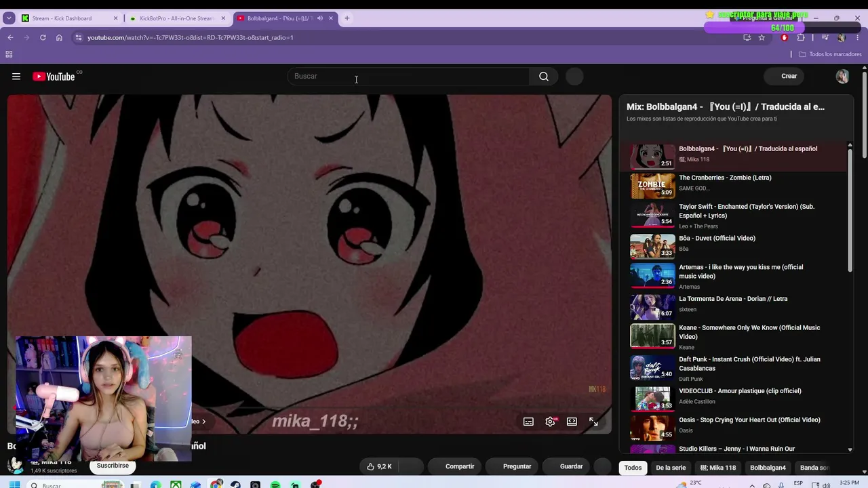The height and width of the screenshot is (488, 868).
Task: Open the Chrome profile avatar
Action: click(842, 37)
